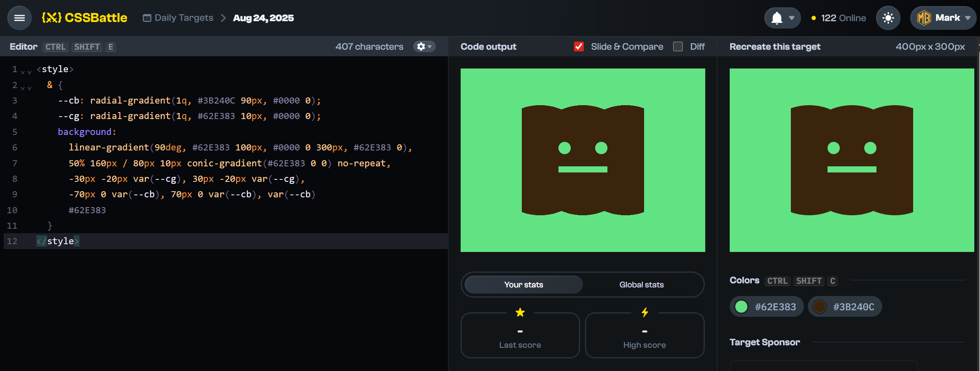This screenshot has width=980, height=371.
Task: Click the target image preview
Action: 852,160
